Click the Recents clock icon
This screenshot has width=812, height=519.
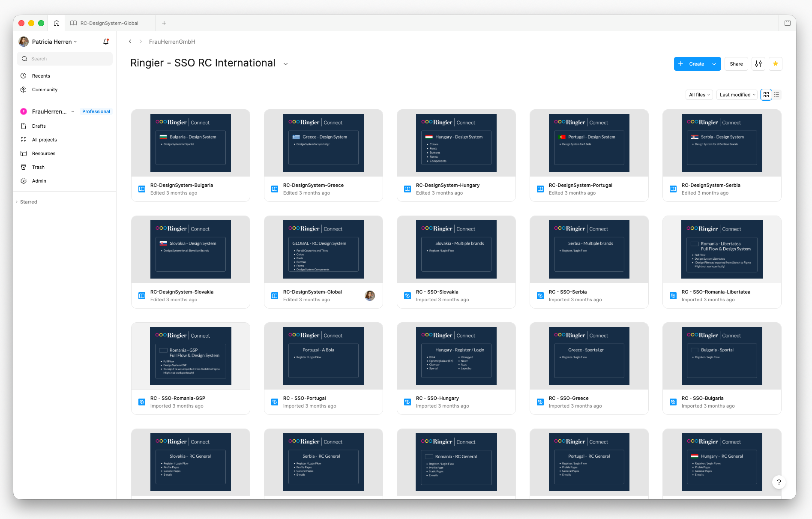point(24,76)
